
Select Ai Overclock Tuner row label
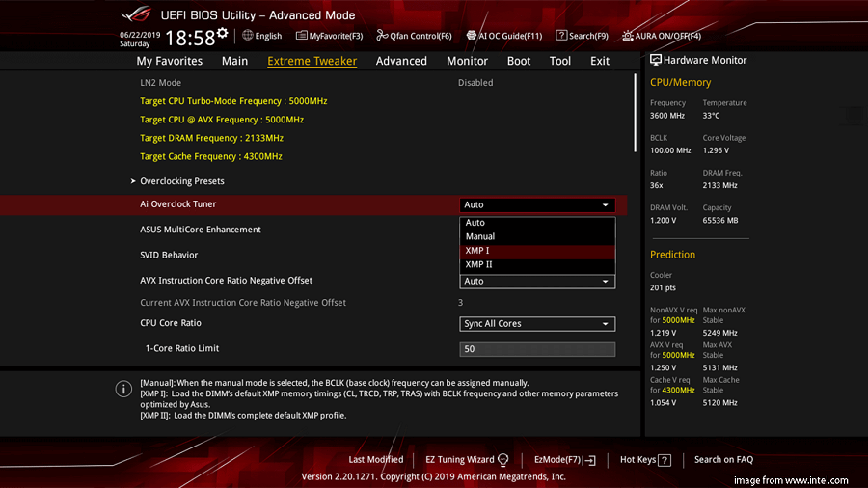click(x=178, y=204)
